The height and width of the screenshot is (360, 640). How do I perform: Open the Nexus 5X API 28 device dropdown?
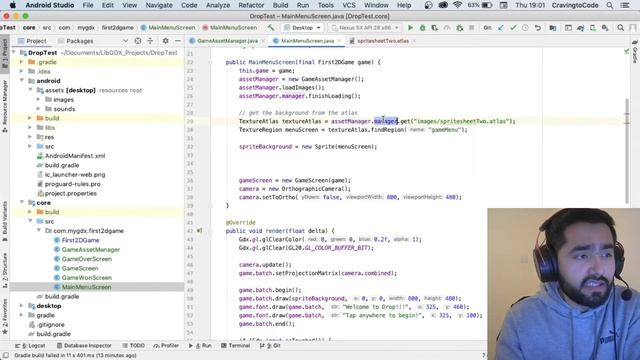tap(365, 28)
